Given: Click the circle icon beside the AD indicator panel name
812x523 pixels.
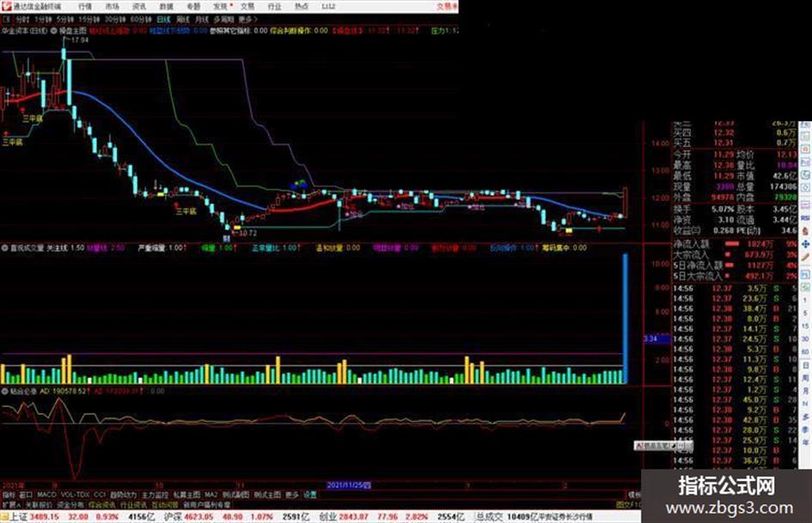Looking at the screenshot, I should point(4,392).
